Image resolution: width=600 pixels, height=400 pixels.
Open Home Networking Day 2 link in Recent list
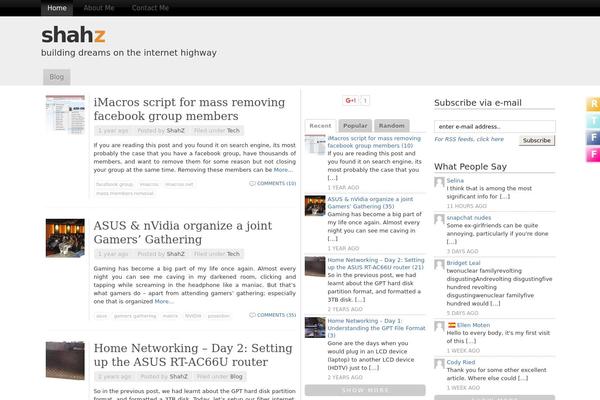point(376,263)
